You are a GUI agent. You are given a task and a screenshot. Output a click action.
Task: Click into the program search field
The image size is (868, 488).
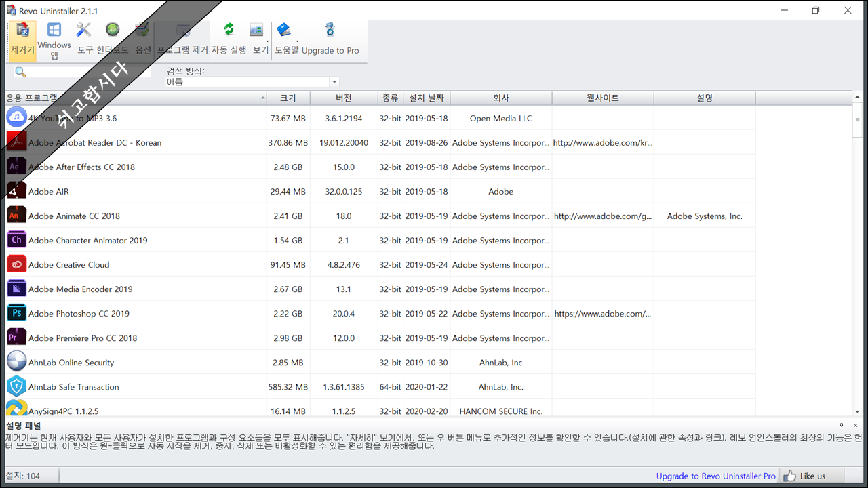88,72
